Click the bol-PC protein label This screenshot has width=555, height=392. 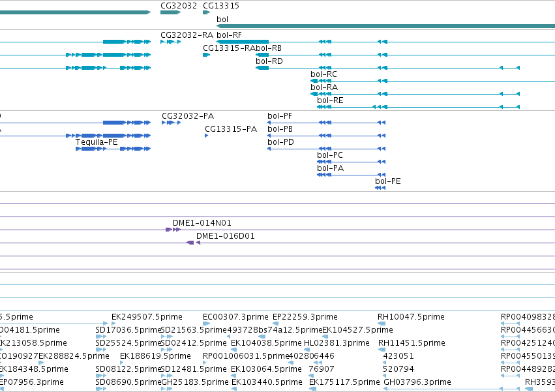click(x=330, y=155)
